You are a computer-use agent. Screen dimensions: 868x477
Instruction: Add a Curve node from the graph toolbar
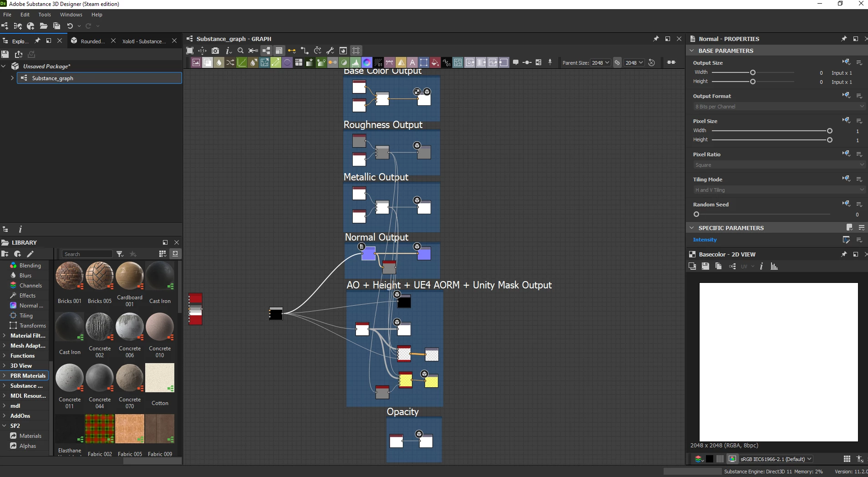[242, 62]
